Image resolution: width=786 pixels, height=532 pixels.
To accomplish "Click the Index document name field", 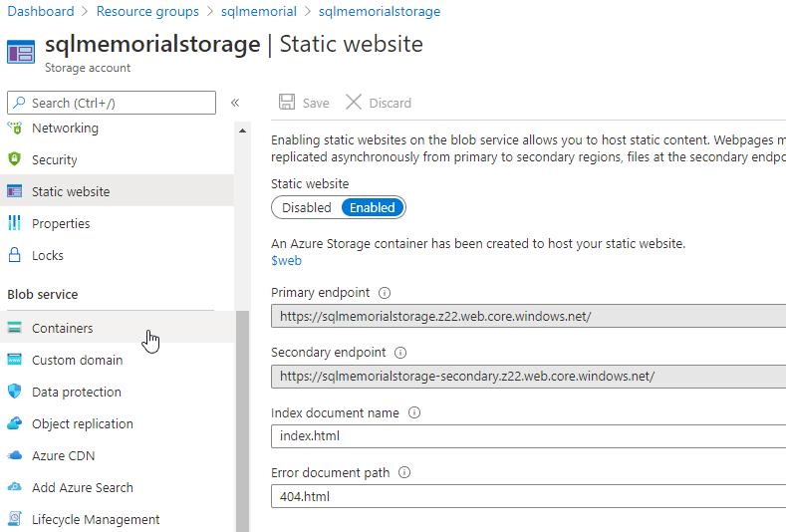I will point(528,436).
